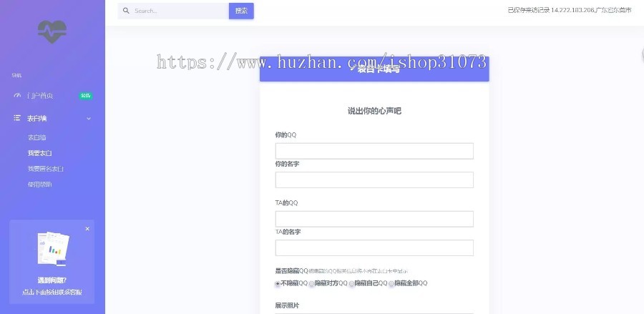This screenshot has width=644, height=314.
Task: Focus the 你的名字 input field
Action: pos(374,180)
